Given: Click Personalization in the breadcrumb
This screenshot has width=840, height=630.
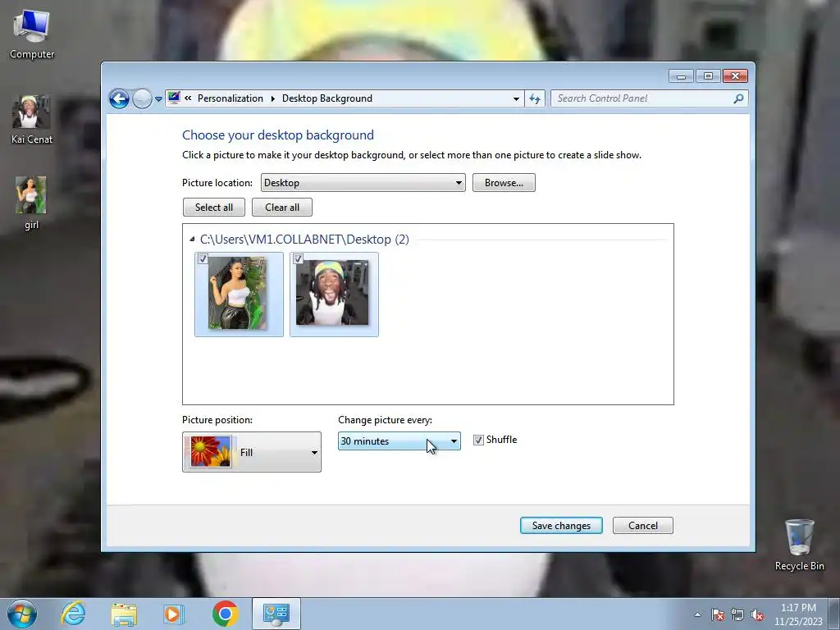Looking at the screenshot, I should [x=230, y=98].
